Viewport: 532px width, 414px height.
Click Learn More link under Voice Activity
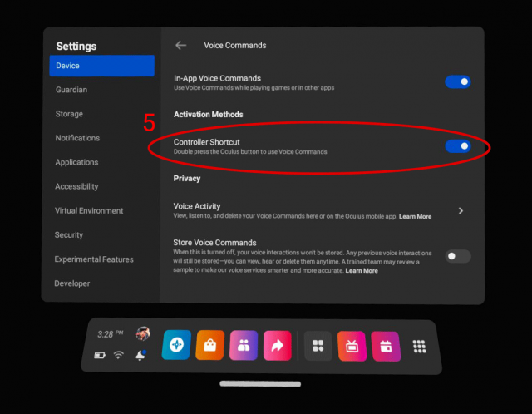click(415, 217)
